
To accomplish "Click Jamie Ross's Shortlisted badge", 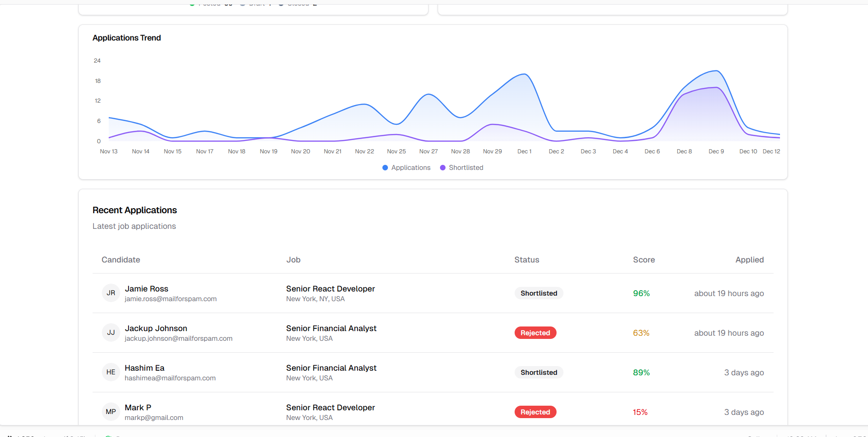I will click(539, 293).
